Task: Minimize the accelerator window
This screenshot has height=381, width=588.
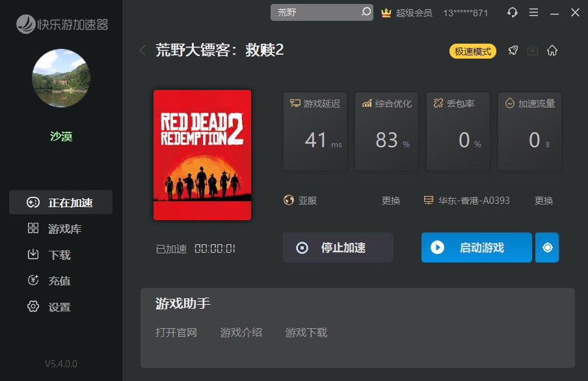Action: 554,13
